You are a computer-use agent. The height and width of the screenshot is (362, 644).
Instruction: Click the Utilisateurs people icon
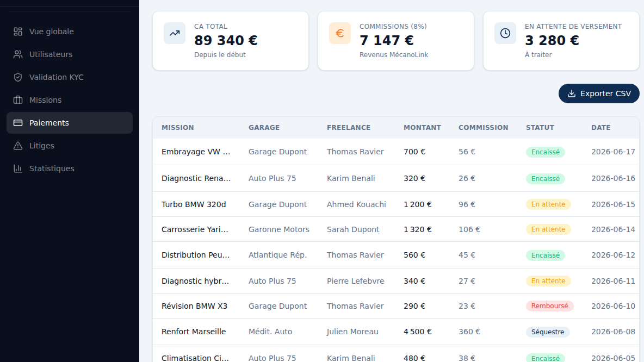click(x=17, y=54)
